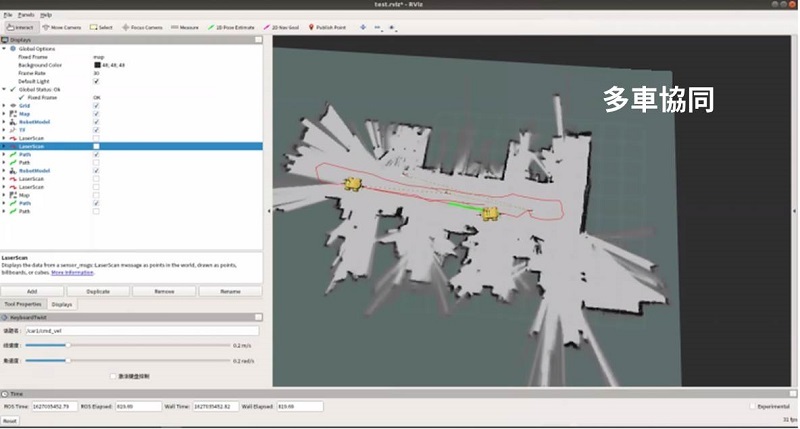Collapse the Global Options section
Viewport: 800px width, 429px height.
(5, 48)
